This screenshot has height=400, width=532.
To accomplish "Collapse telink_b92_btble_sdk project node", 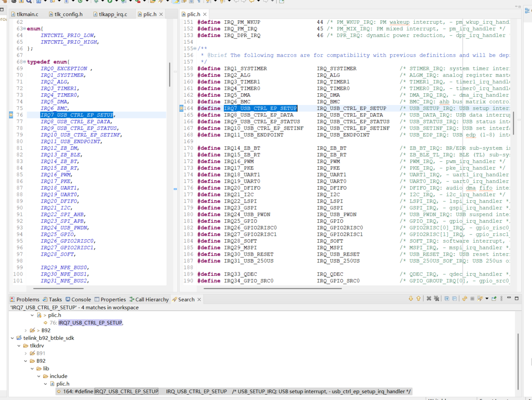I will (12, 338).
